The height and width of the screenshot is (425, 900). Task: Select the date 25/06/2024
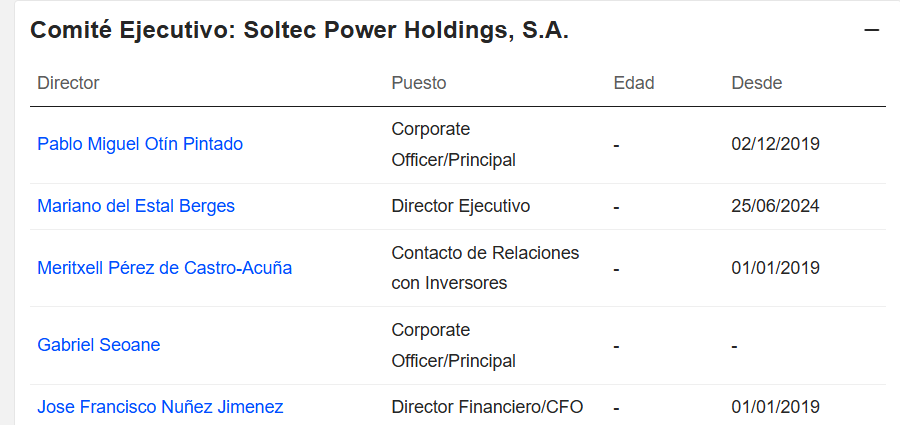tap(775, 206)
